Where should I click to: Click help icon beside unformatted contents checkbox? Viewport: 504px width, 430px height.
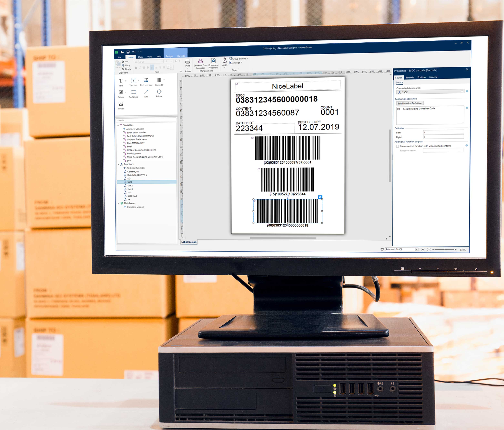click(467, 145)
